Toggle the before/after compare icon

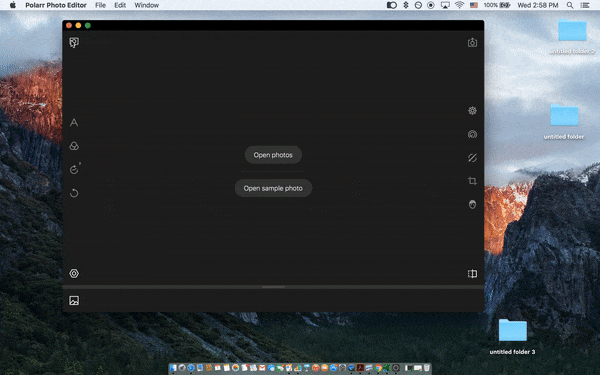click(472, 273)
